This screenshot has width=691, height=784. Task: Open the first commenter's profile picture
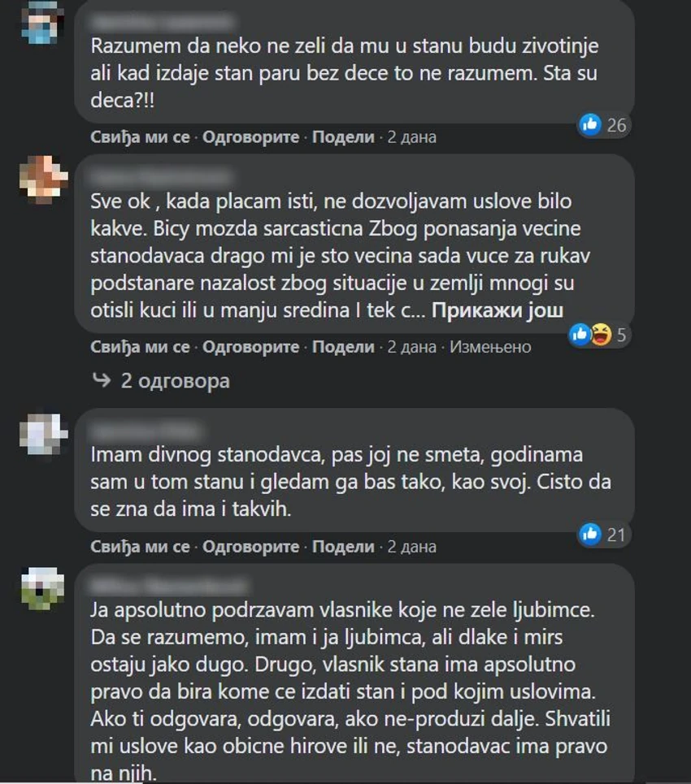pos(43,23)
